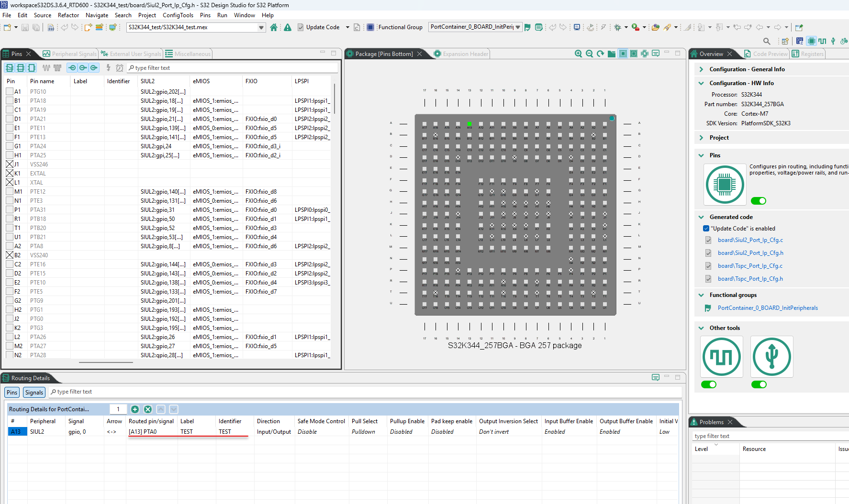Expand Configuration - General Info section
849x504 pixels.
701,69
